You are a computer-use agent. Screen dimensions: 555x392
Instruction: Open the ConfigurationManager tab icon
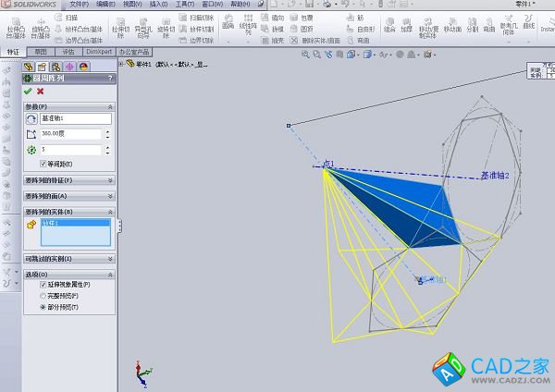[55, 67]
